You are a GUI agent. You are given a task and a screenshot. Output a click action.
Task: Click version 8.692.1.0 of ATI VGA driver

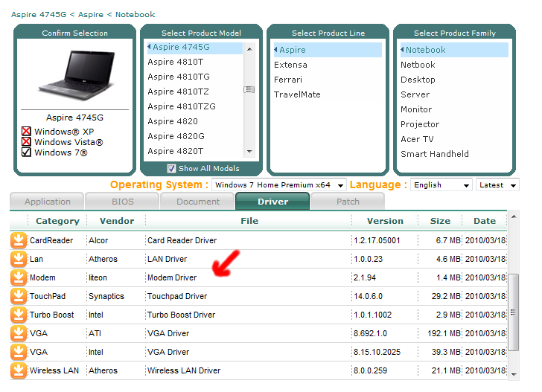(370, 334)
